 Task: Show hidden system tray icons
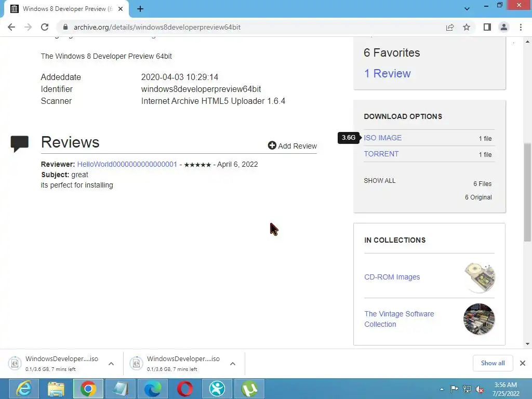tap(442, 389)
